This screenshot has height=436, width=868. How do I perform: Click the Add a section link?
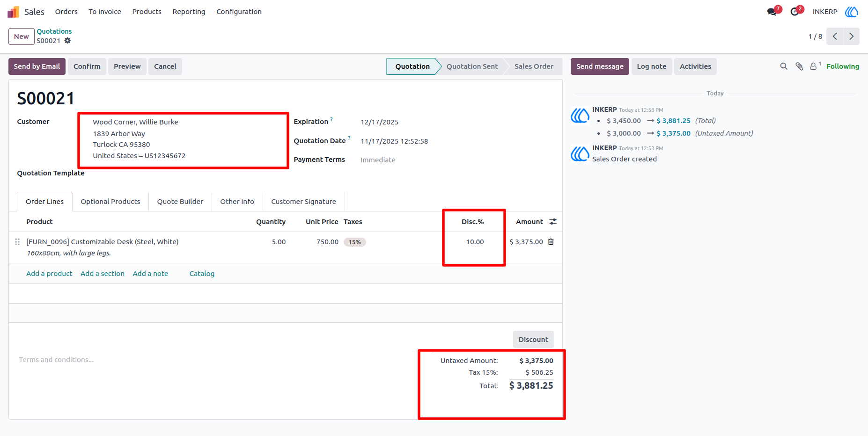103,274
